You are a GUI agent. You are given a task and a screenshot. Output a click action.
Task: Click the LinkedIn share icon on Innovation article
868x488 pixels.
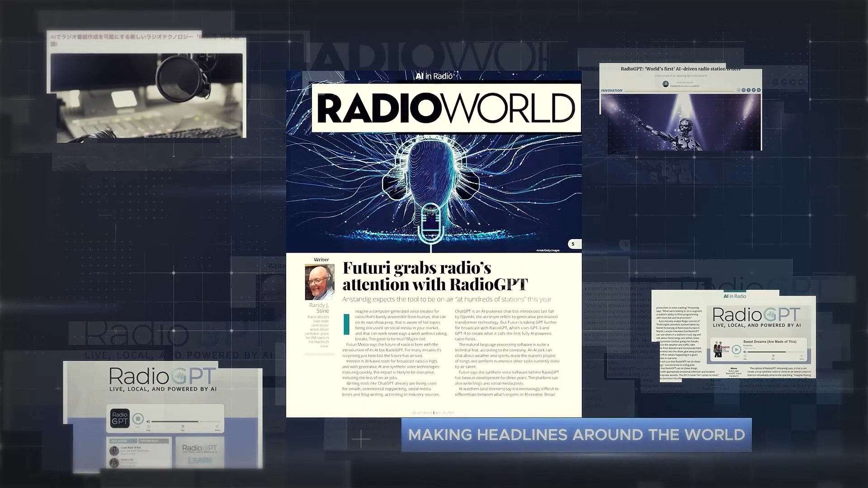(759, 90)
